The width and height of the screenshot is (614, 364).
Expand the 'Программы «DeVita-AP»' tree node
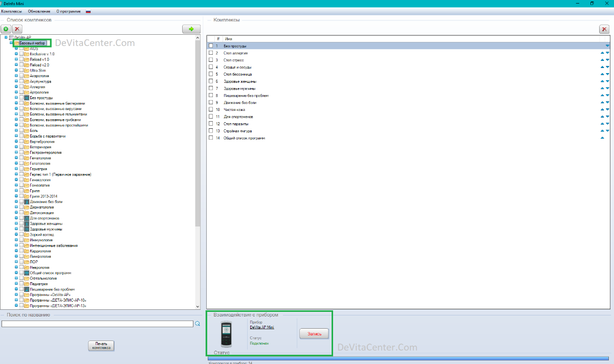pyautogui.click(x=16, y=295)
